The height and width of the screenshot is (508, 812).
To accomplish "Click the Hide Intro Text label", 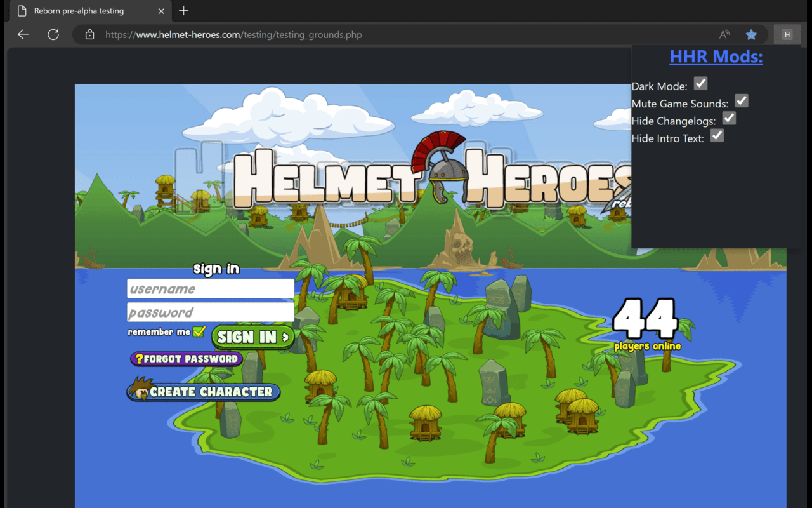I will pos(668,138).
